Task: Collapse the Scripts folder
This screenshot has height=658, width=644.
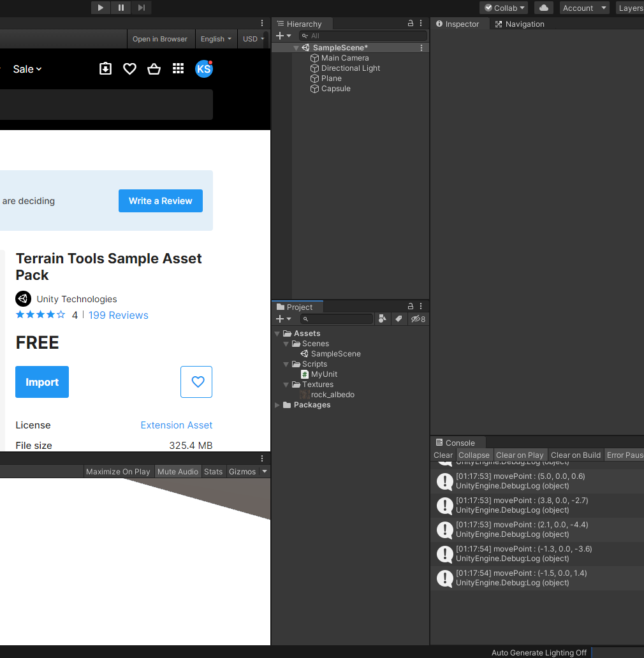Action: point(286,364)
